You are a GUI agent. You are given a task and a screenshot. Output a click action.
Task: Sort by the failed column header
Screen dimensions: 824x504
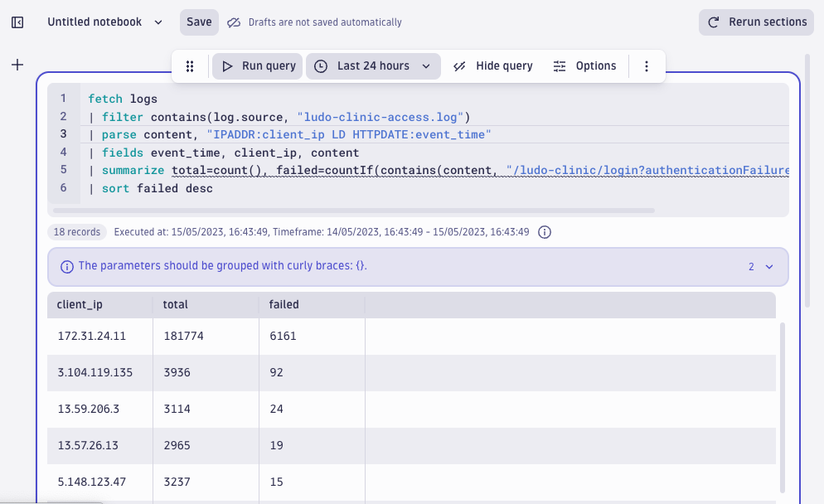click(284, 304)
